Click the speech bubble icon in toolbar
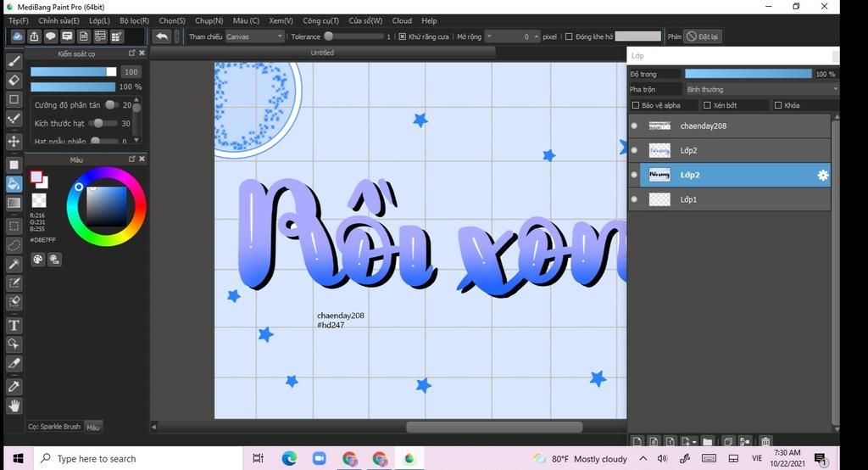 pos(50,36)
